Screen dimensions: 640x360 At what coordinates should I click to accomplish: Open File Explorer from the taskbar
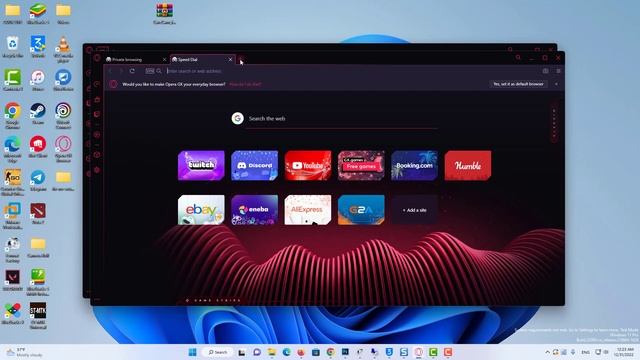point(271,352)
